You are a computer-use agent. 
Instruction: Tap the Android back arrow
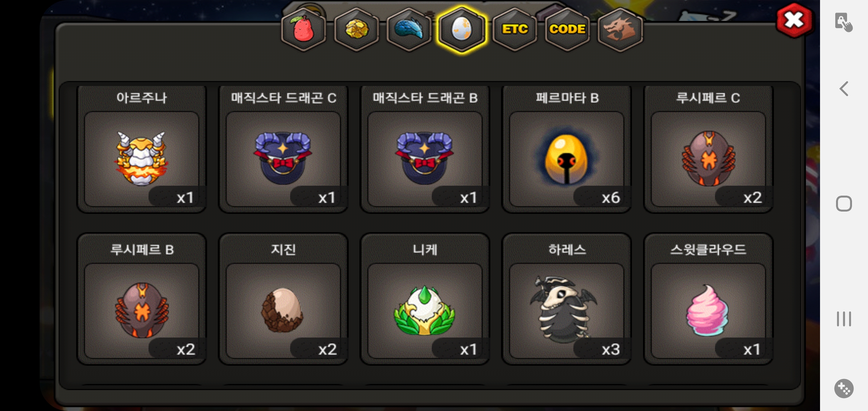[x=844, y=89]
